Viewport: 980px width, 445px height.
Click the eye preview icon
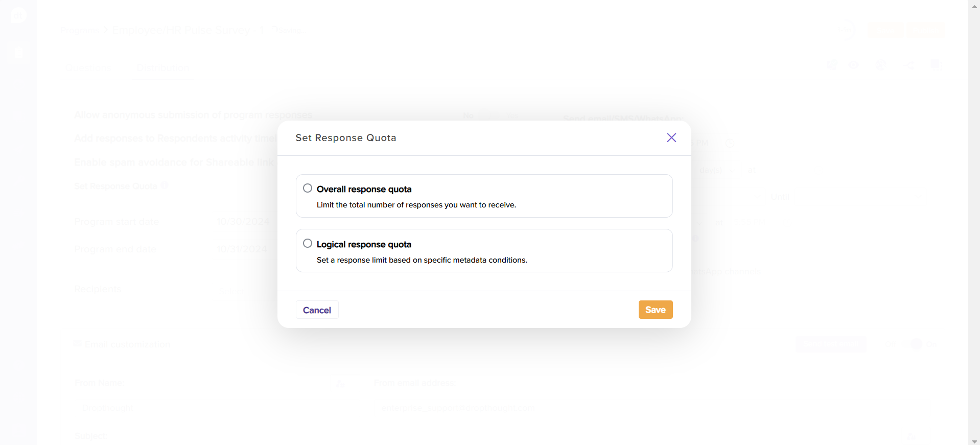[x=854, y=65]
